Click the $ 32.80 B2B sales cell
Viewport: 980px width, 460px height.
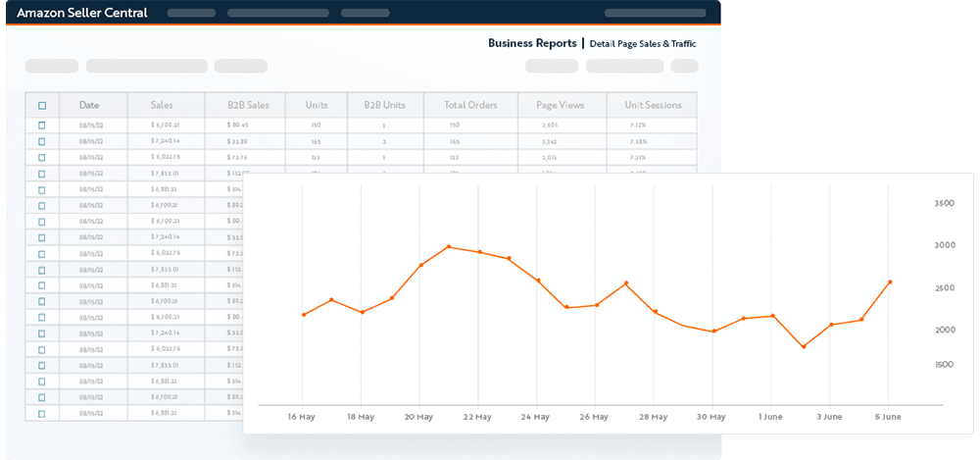tap(237, 141)
